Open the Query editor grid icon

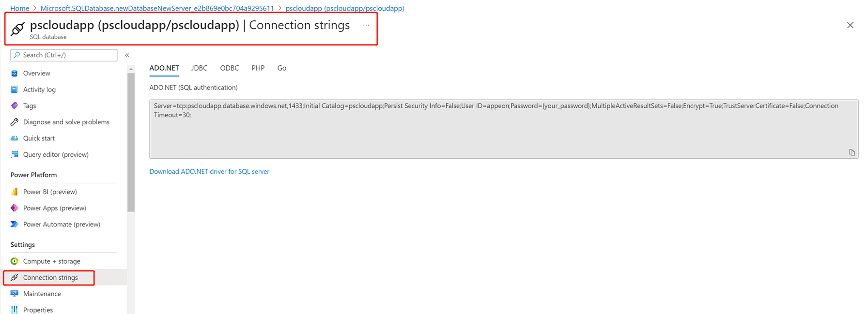coord(15,154)
